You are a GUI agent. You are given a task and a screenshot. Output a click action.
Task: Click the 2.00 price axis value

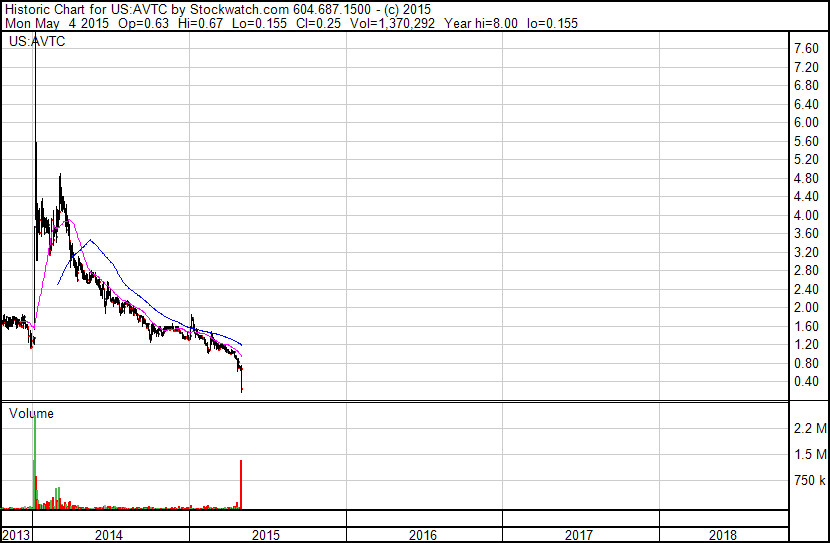tap(806, 307)
